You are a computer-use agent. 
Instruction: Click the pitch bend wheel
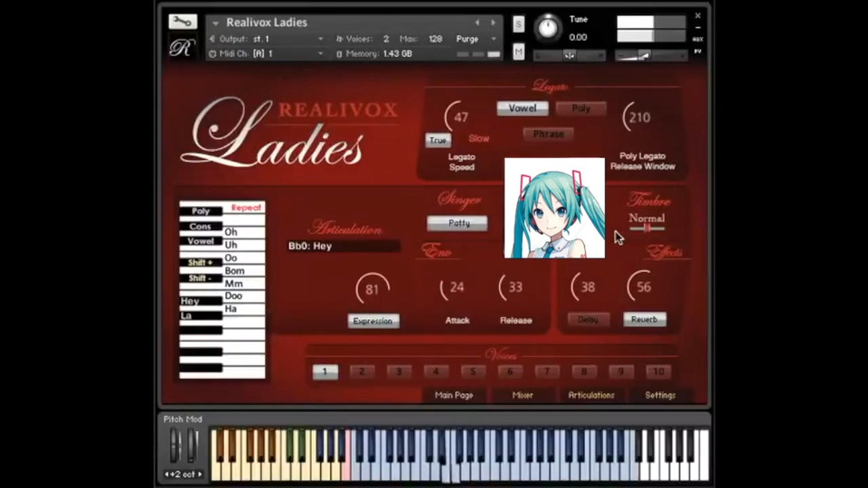[175, 445]
